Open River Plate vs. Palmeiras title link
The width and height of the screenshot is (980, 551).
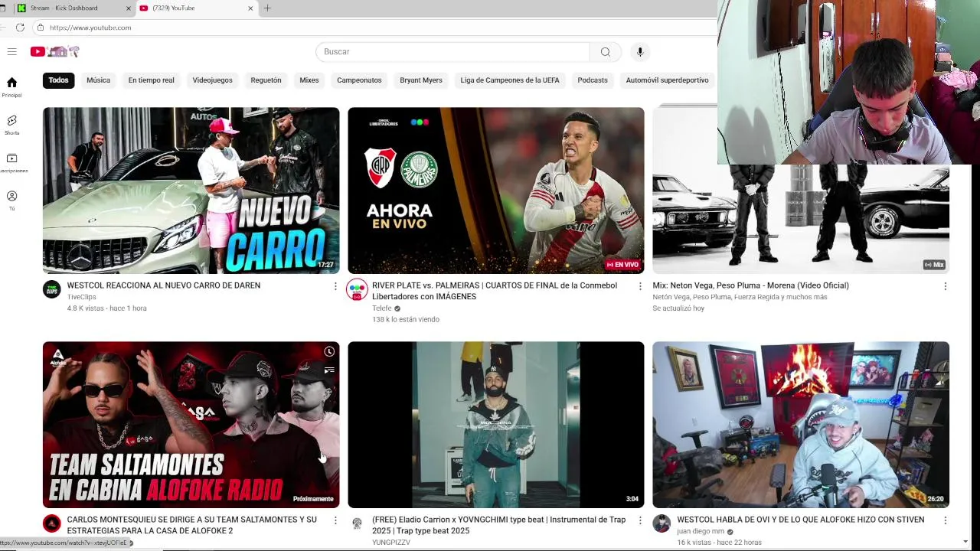[x=495, y=291]
